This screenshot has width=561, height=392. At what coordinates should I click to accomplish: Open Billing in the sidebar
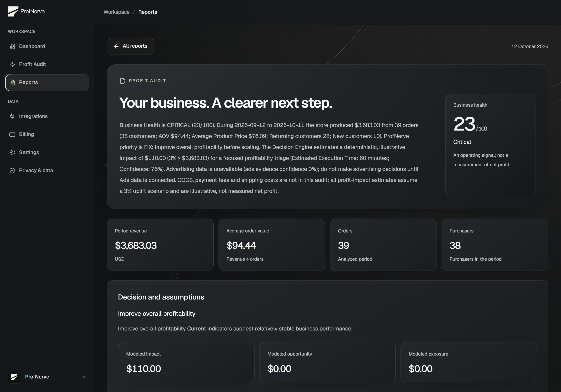click(x=47, y=134)
